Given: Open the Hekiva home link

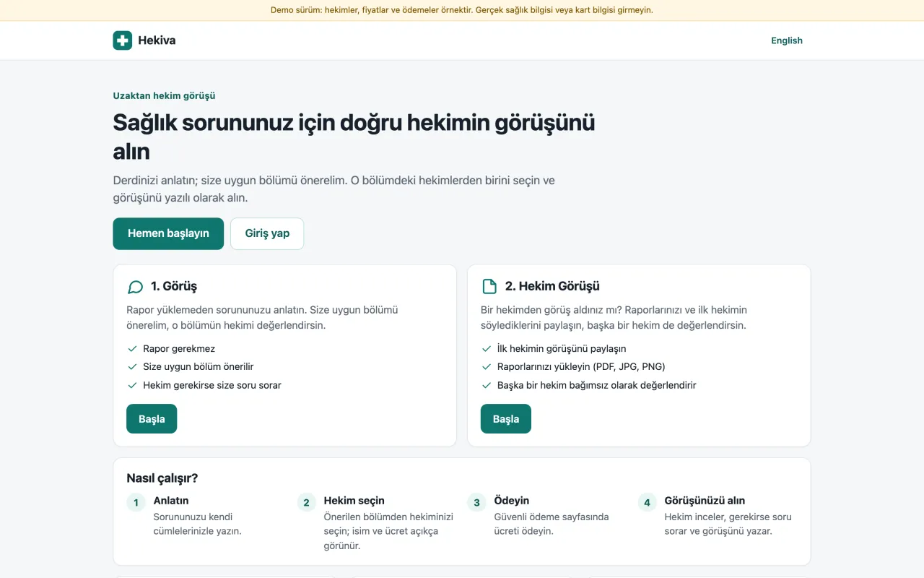Looking at the screenshot, I should click(144, 40).
